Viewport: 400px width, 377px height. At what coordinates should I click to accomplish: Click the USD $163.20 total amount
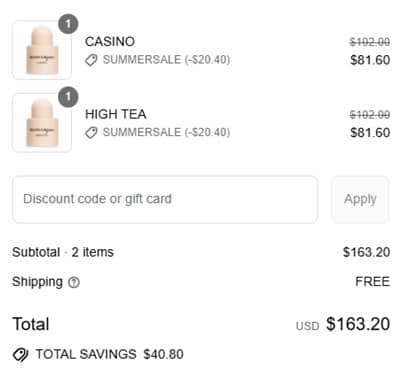[343, 324]
